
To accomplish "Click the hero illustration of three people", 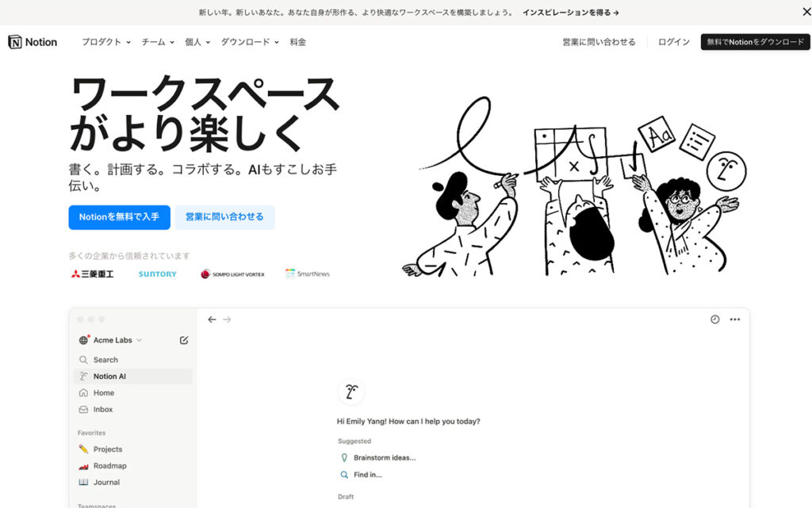I will tap(575, 186).
